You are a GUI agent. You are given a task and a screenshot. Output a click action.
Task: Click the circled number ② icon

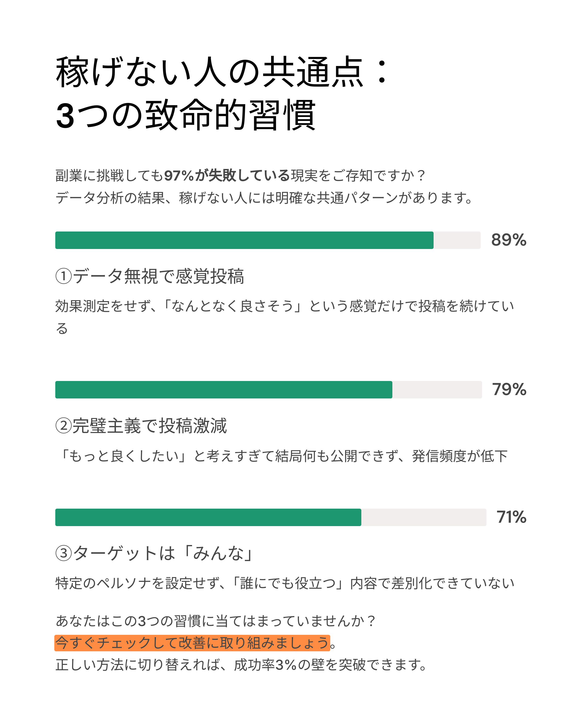point(64,426)
